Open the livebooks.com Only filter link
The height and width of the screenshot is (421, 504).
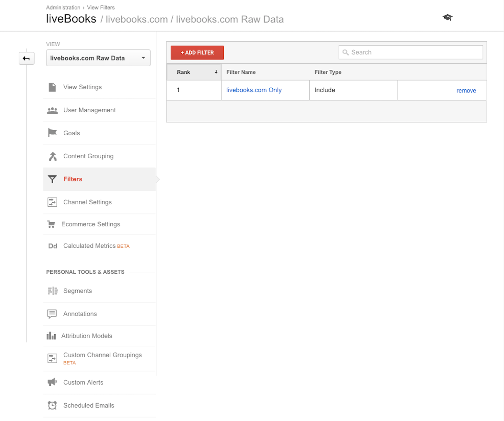[x=254, y=90]
